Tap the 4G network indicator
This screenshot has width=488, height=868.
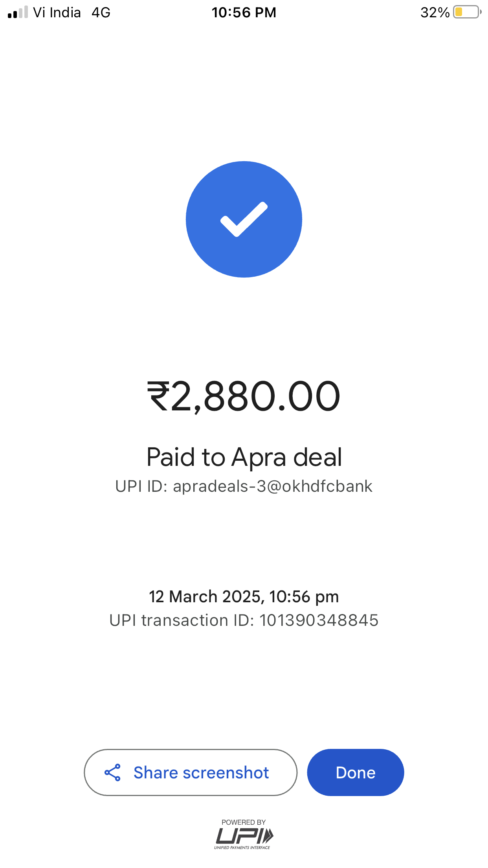(x=101, y=13)
